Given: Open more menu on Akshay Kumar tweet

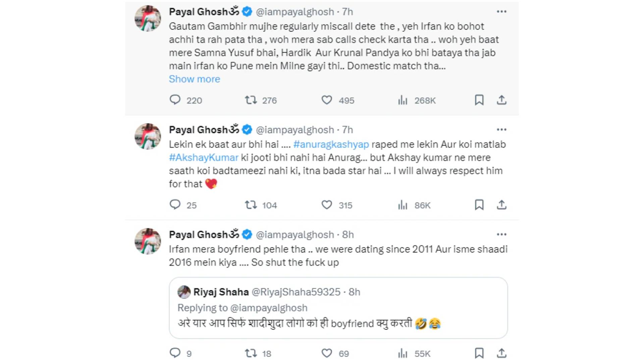Looking at the screenshot, I should click(501, 130).
